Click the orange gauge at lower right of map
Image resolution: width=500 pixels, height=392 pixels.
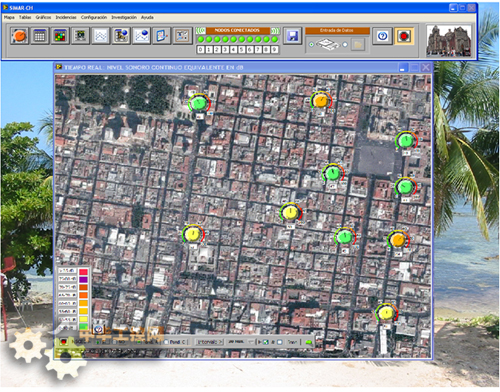[x=398, y=239]
